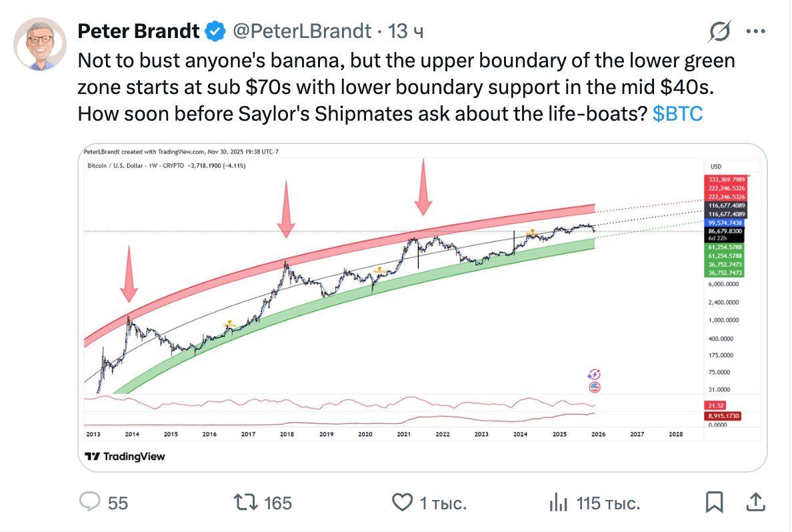Click the reply comment icon
This screenshot has width=792, height=532.
tap(89, 502)
